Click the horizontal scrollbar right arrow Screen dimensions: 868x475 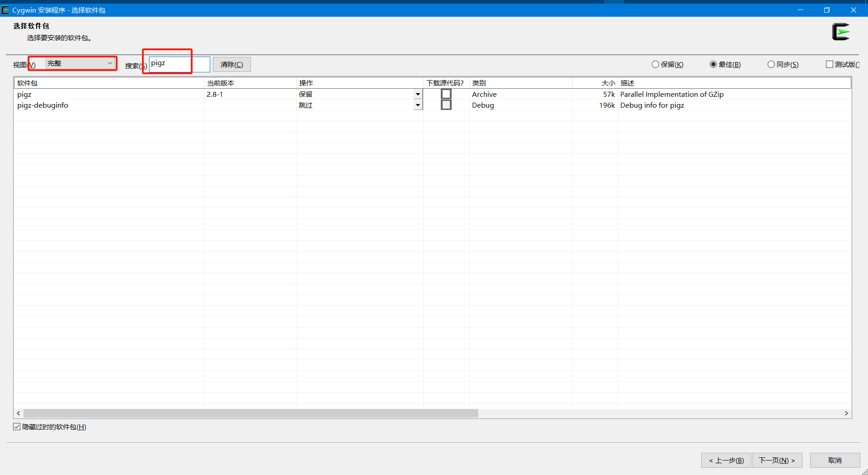pyautogui.click(x=846, y=413)
